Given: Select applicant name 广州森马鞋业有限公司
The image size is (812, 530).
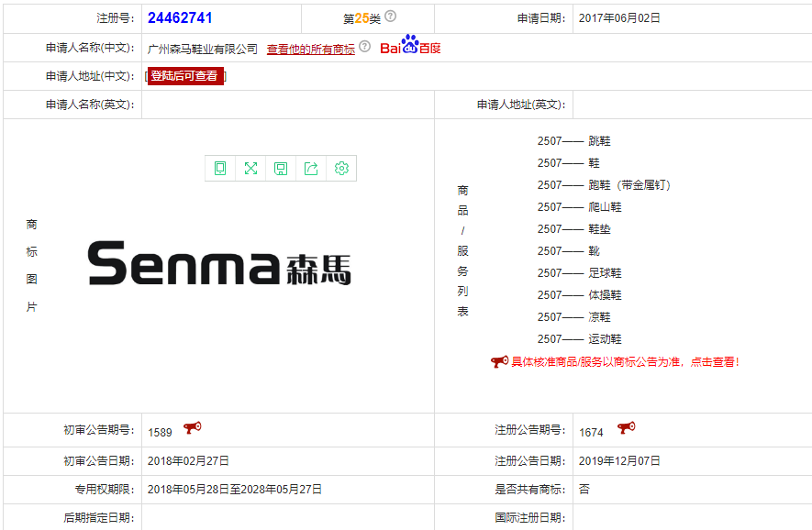Looking at the screenshot, I should click(x=203, y=49).
